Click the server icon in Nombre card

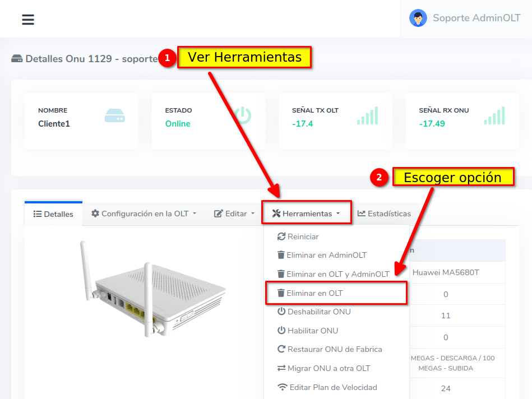click(x=114, y=116)
